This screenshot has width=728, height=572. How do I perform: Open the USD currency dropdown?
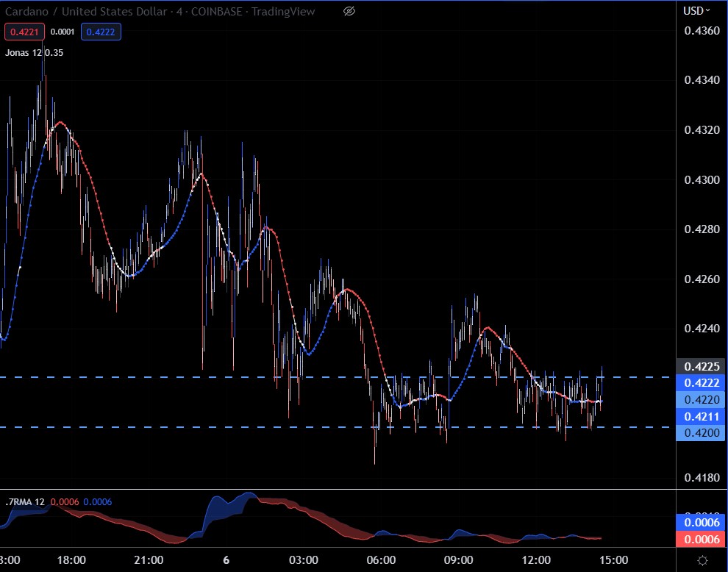click(696, 10)
